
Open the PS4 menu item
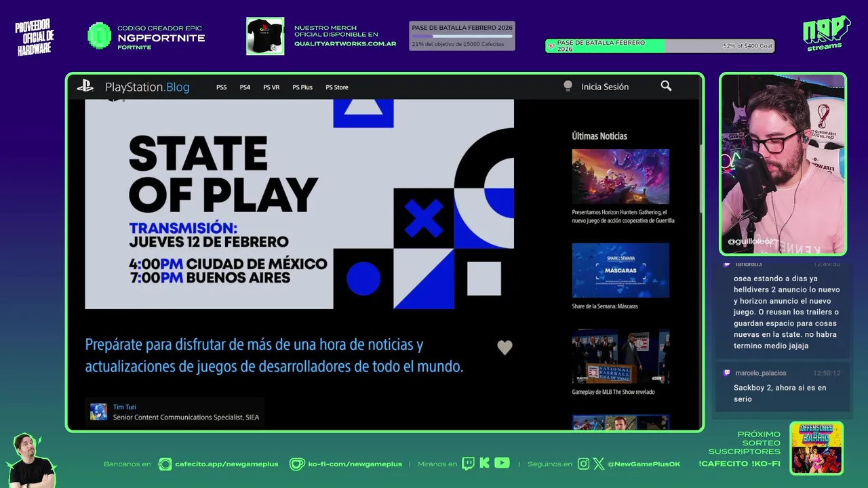245,87
